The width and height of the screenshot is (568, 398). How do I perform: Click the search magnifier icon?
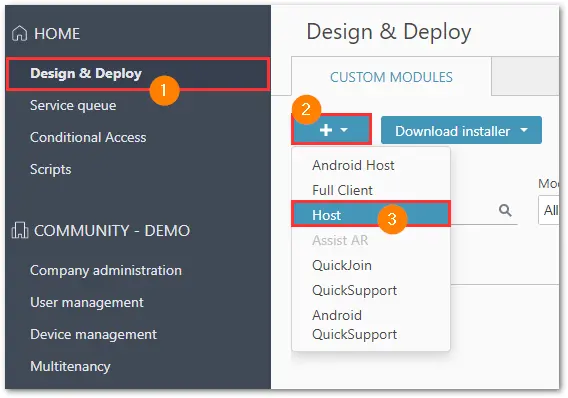[505, 210]
